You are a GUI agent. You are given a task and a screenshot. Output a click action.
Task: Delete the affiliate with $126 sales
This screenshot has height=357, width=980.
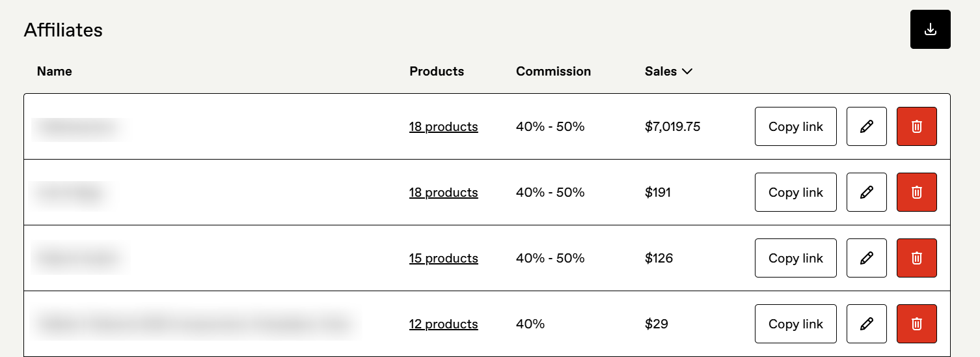(x=916, y=258)
